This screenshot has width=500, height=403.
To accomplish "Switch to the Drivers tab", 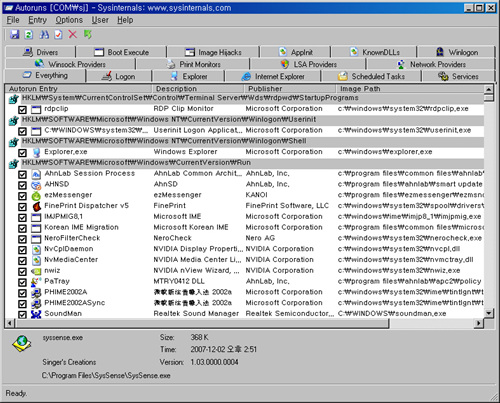I will click(x=40, y=52).
